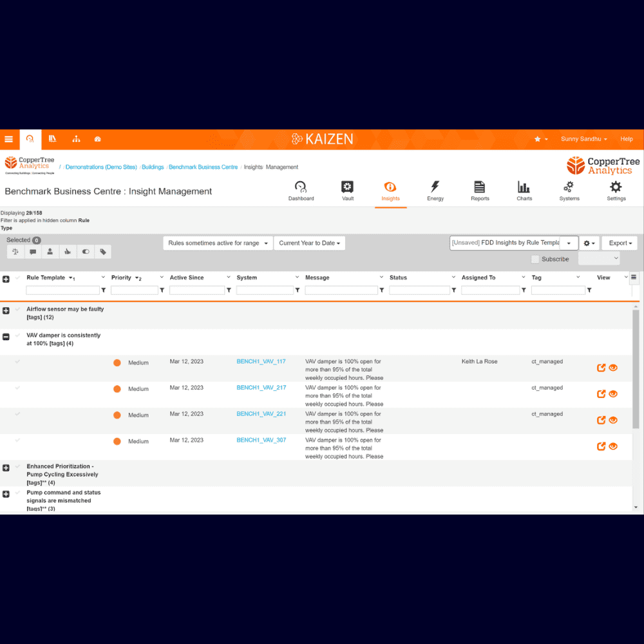
Task: Click the Message filter input field
Action: [341, 290]
